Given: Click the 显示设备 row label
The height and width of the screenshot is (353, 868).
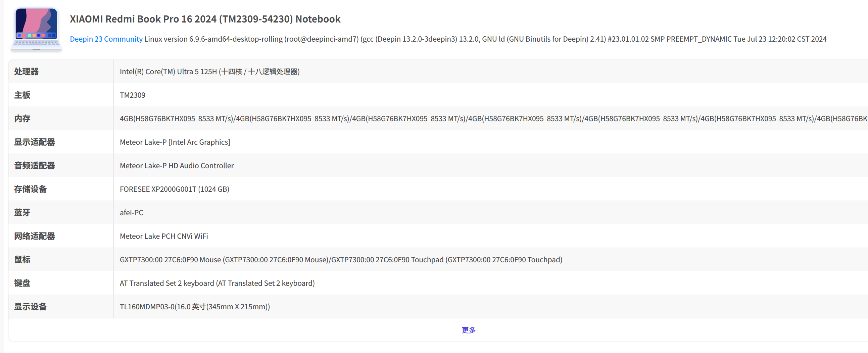Looking at the screenshot, I should click(x=30, y=307).
